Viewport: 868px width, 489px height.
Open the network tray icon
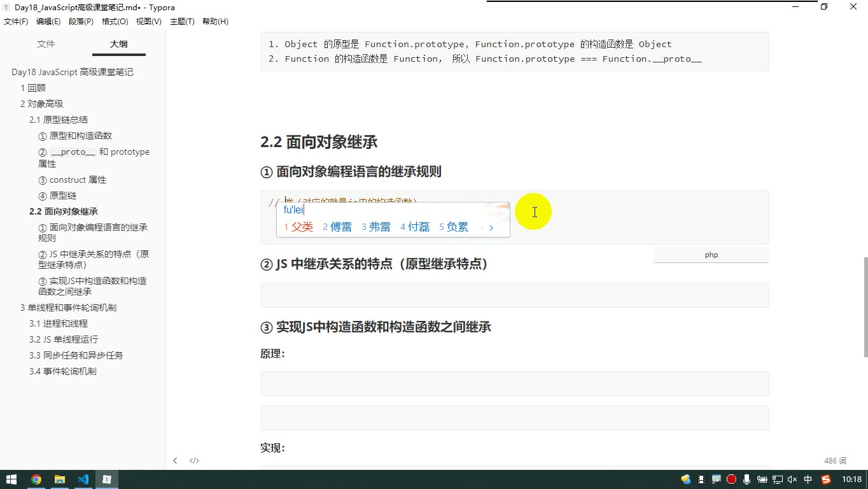pos(777,479)
